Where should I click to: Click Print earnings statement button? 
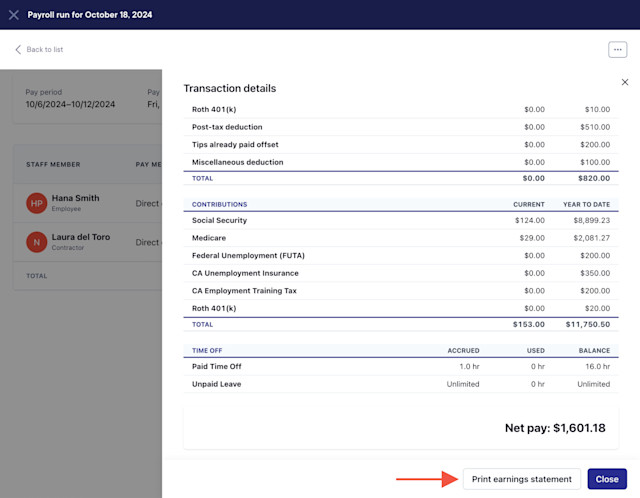click(x=521, y=479)
